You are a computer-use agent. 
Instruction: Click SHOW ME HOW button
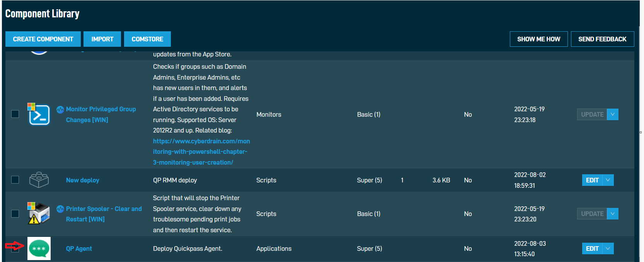pos(539,39)
